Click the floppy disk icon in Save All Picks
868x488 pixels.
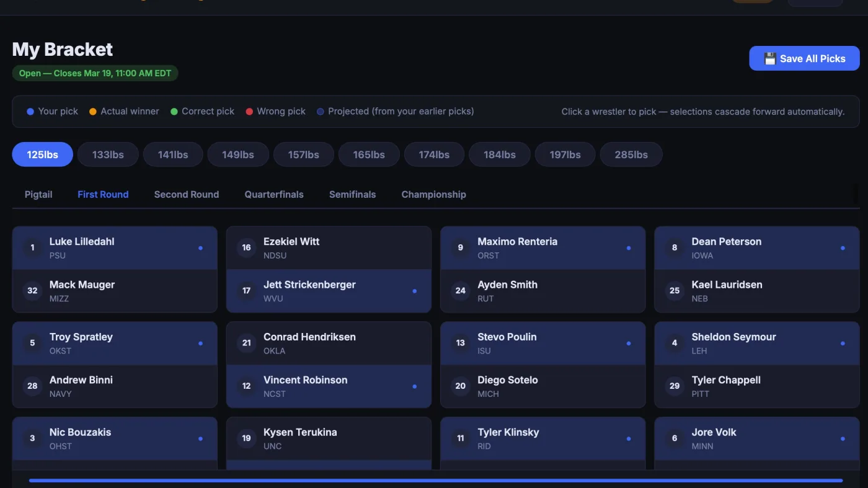(x=769, y=59)
